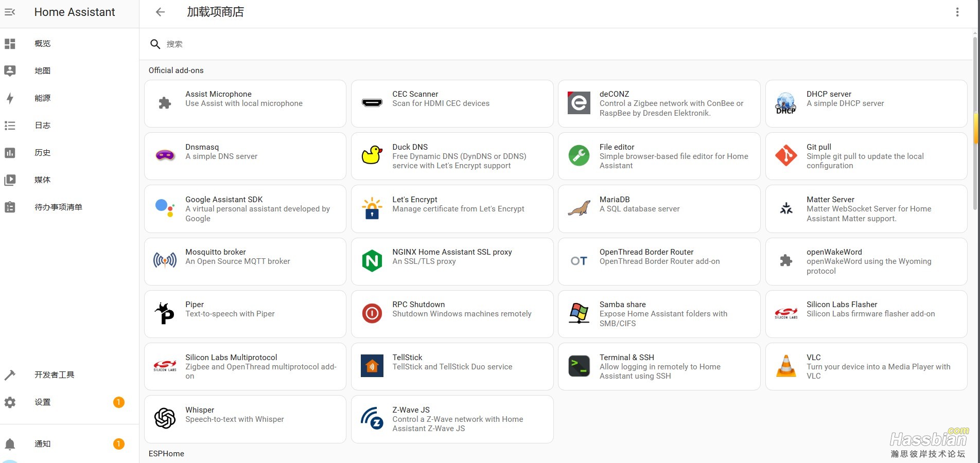Open 通知 notifications panel
The height and width of the screenshot is (463, 980).
coord(69,444)
